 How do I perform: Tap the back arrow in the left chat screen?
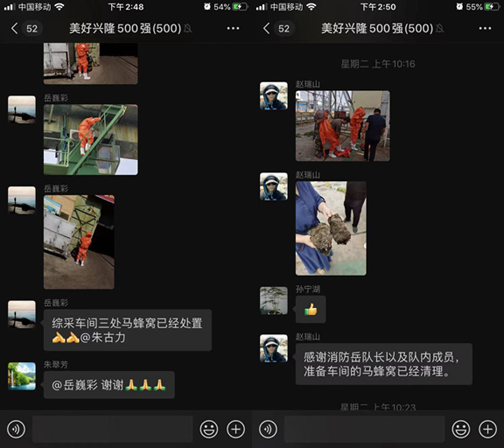click(x=14, y=28)
